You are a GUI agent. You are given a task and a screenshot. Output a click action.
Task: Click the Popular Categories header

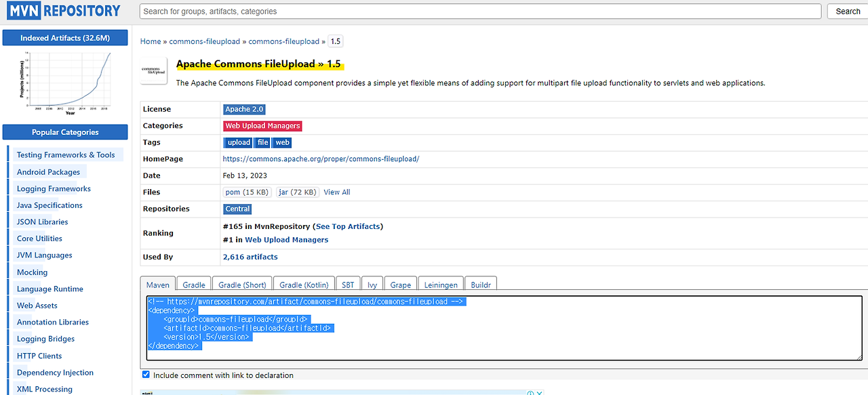[x=65, y=132]
